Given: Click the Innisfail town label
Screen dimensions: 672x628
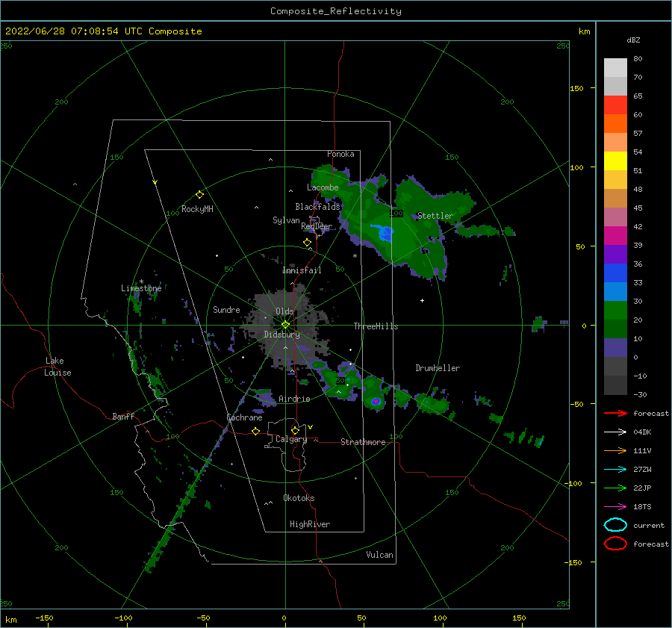Looking at the screenshot, I should 302,270.
